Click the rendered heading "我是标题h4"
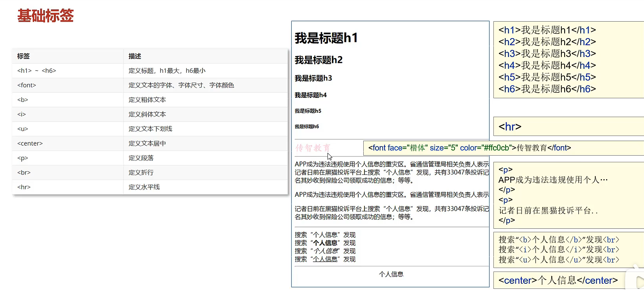The width and height of the screenshot is (644, 290). click(311, 95)
